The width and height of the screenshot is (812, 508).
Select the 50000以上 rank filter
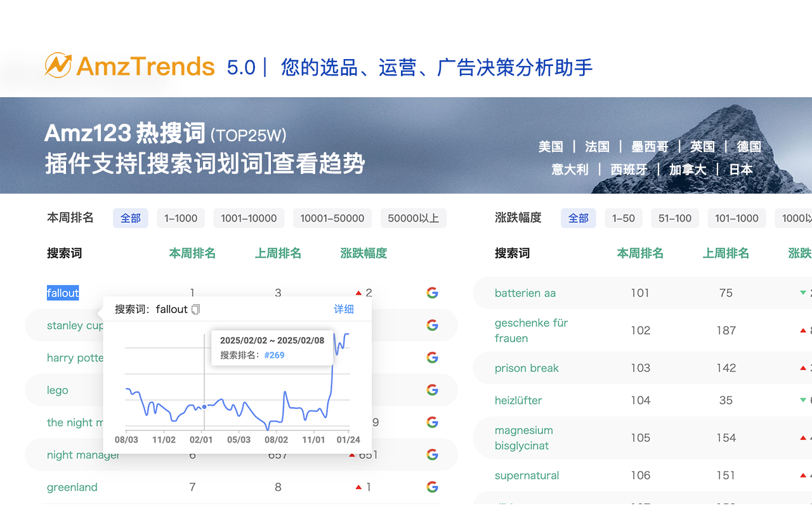click(x=414, y=218)
